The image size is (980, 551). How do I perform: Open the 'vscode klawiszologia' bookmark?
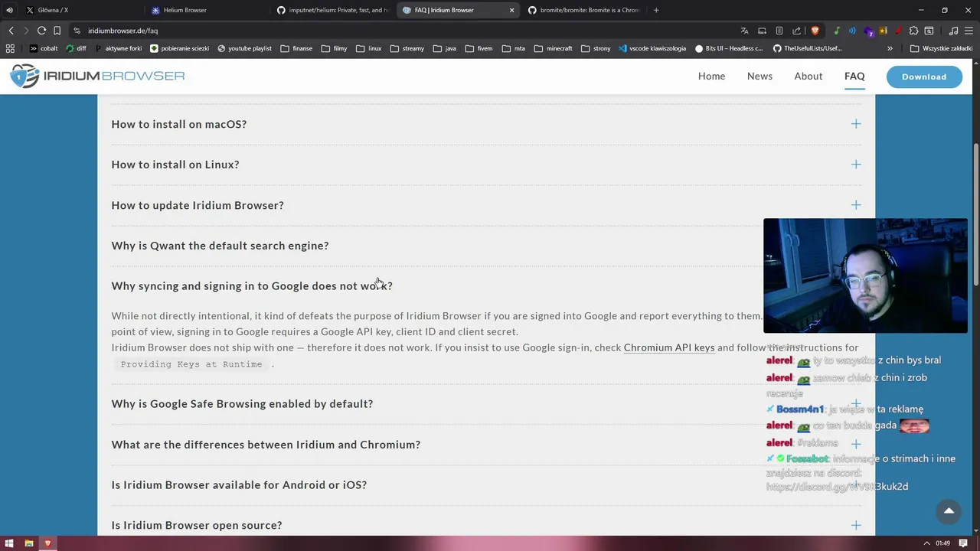pyautogui.click(x=652, y=48)
